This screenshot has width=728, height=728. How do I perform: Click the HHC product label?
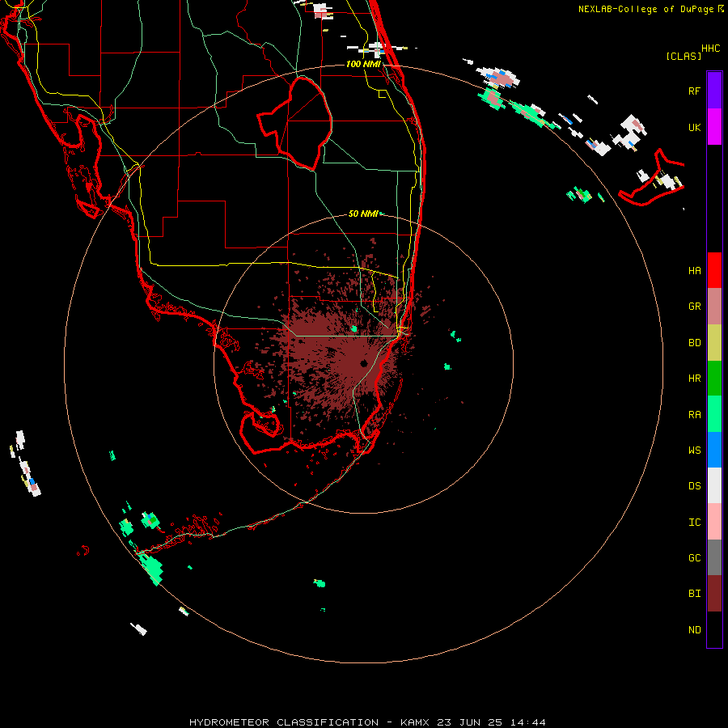tap(710, 49)
